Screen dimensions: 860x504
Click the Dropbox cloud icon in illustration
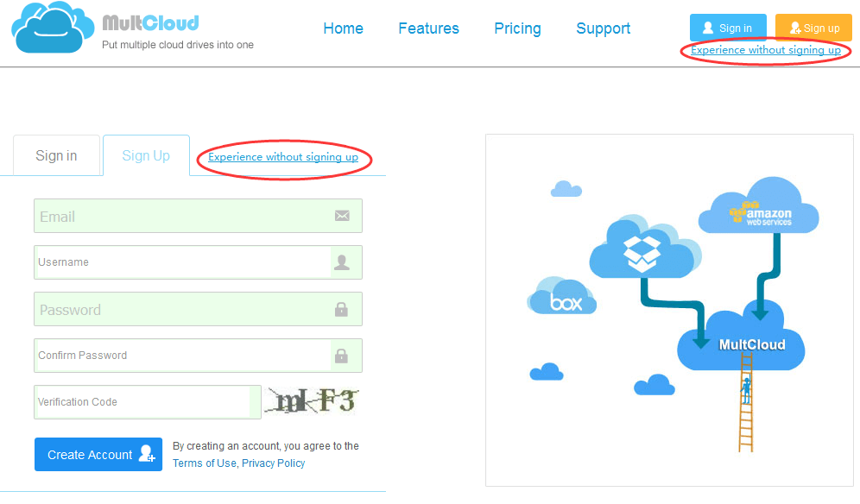click(645, 248)
